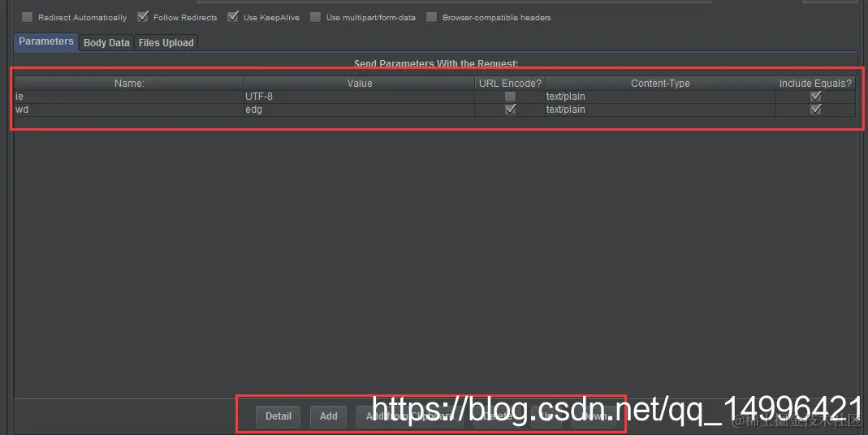This screenshot has width=868, height=435.
Task: Click the Detail button
Action: coord(278,416)
